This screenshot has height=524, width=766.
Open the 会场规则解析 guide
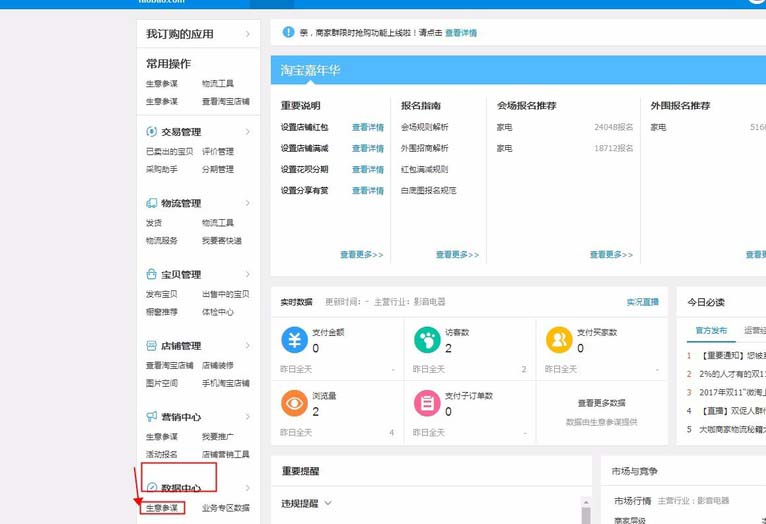pos(425,127)
